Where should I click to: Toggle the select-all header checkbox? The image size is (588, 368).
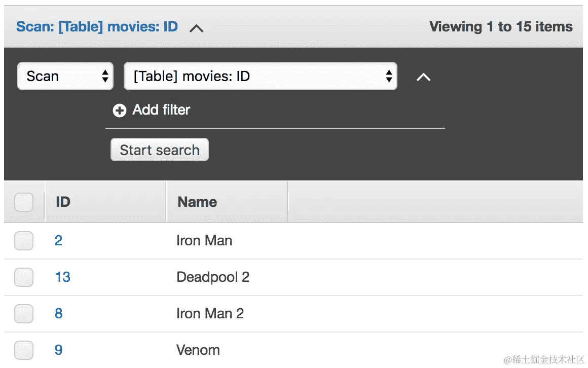(x=24, y=202)
